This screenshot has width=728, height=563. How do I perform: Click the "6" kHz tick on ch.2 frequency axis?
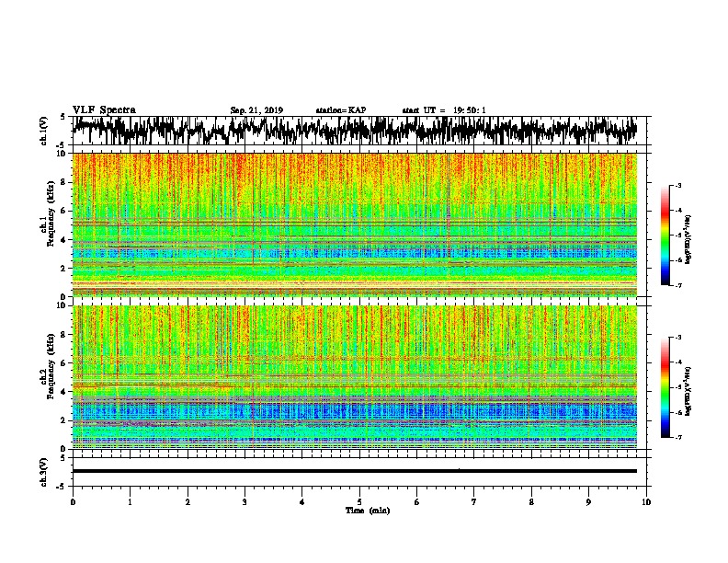(63, 363)
